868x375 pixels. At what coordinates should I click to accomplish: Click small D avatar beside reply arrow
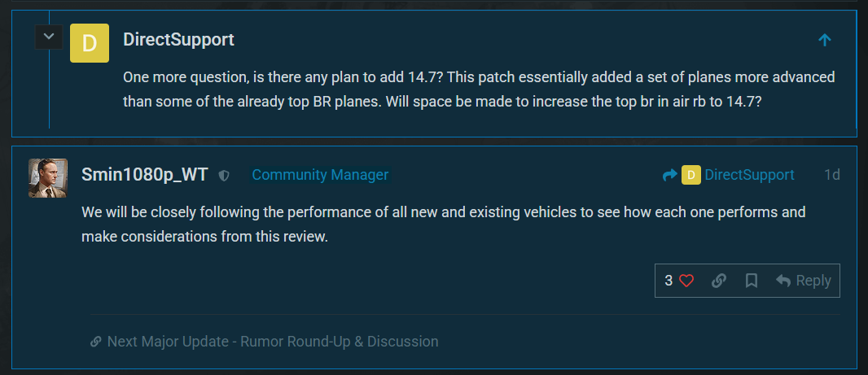690,175
